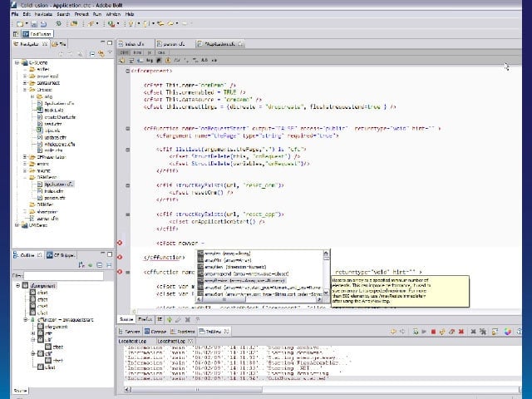532x399 pixels.
Task: Click the Expand All icon in Outline toolbar
Action: click(100, 265)
